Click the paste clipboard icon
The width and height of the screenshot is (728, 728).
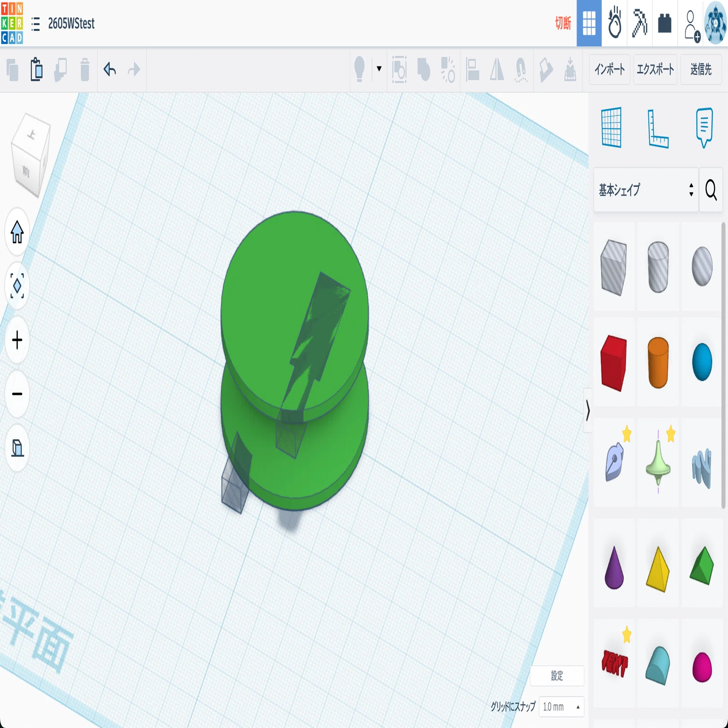click(36, 69)
